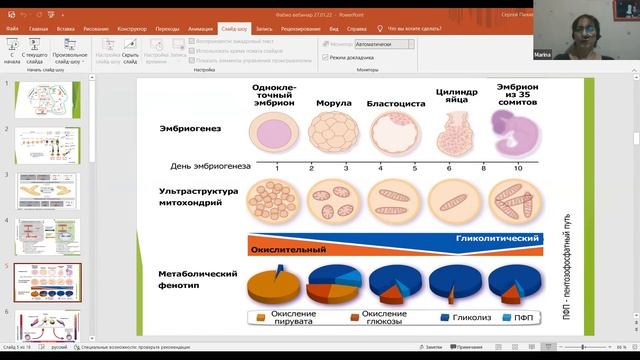Switch to Normal view icon

point(498,347)
